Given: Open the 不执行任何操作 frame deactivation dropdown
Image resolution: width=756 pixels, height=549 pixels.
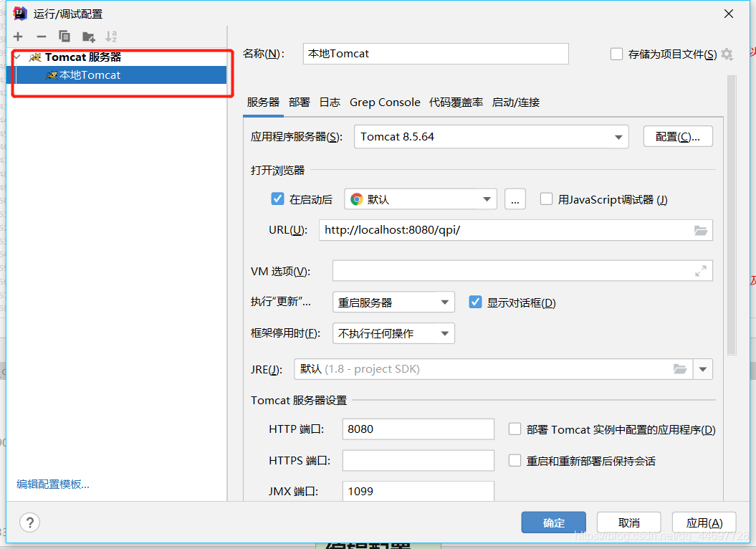Looking at the screenshot, I should coord(393,333).
